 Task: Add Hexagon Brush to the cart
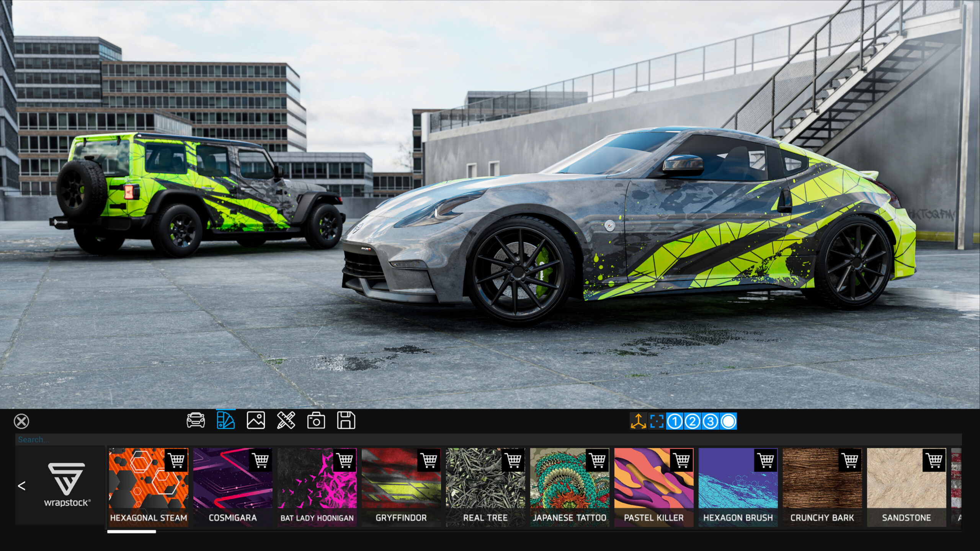pyautogui.click(x=766, y=460)
